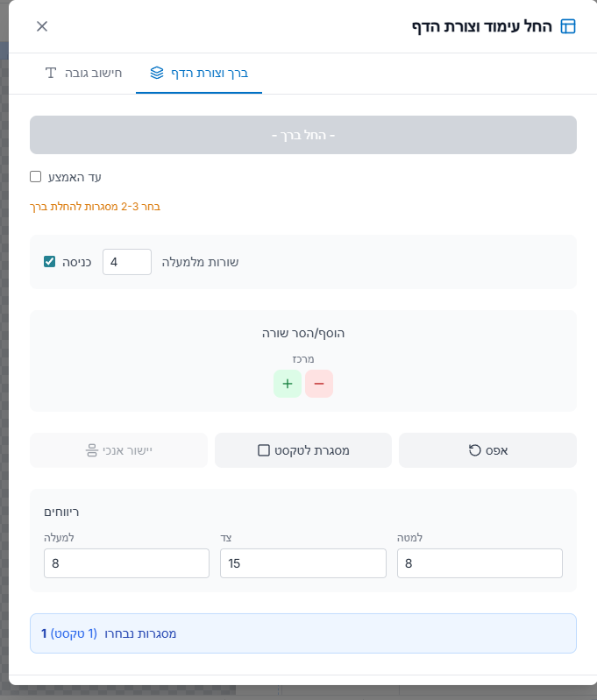Click the vertical align icon beside יישור אנכי
Screen dimensions: 597x700
[92, 450]
